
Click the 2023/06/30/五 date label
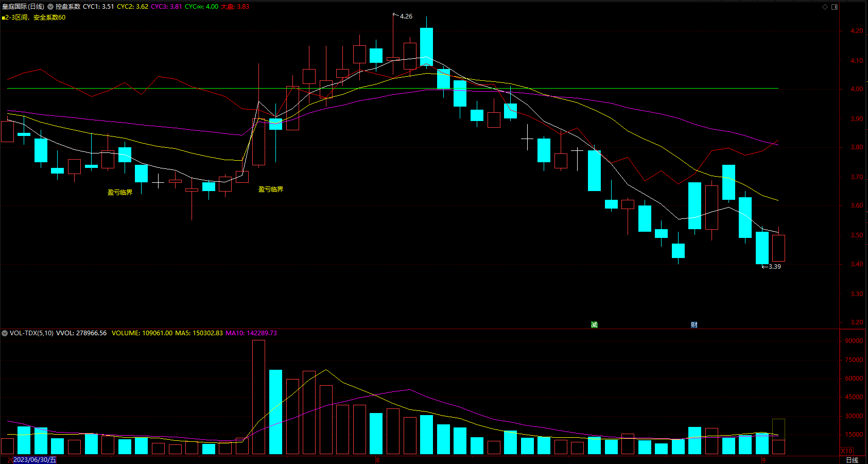[35, 460]
